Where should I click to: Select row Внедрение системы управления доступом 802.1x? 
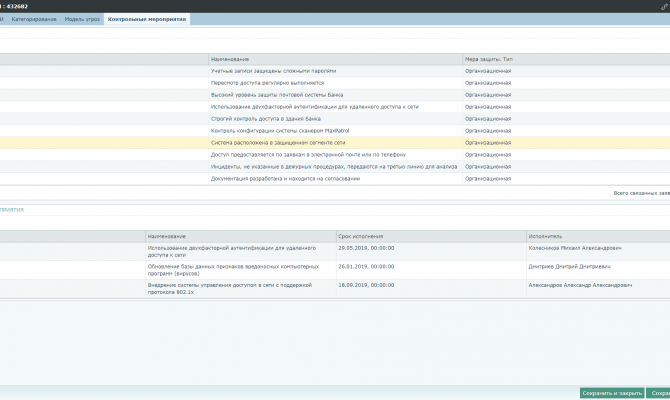(x=335, y=289)
